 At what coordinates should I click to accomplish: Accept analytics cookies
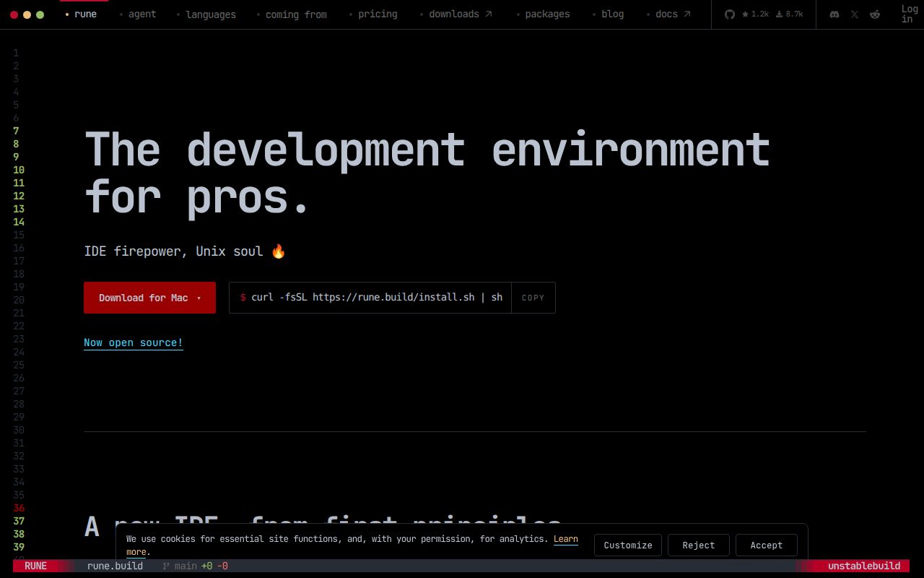pyautogui.click(x=767, y=545)
